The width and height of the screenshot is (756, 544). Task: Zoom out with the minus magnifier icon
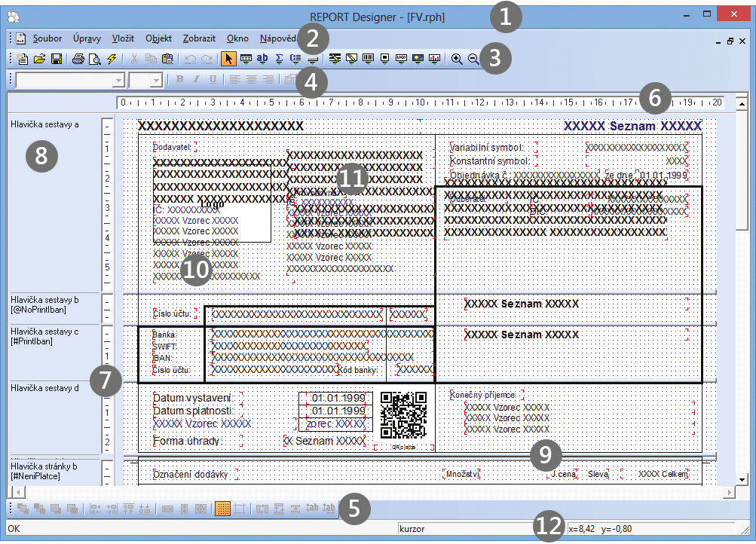(473, 59)
